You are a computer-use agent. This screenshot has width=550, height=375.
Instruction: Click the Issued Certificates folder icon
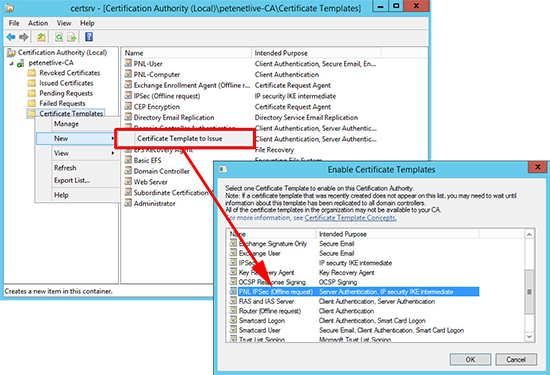[x=32, y=83]
